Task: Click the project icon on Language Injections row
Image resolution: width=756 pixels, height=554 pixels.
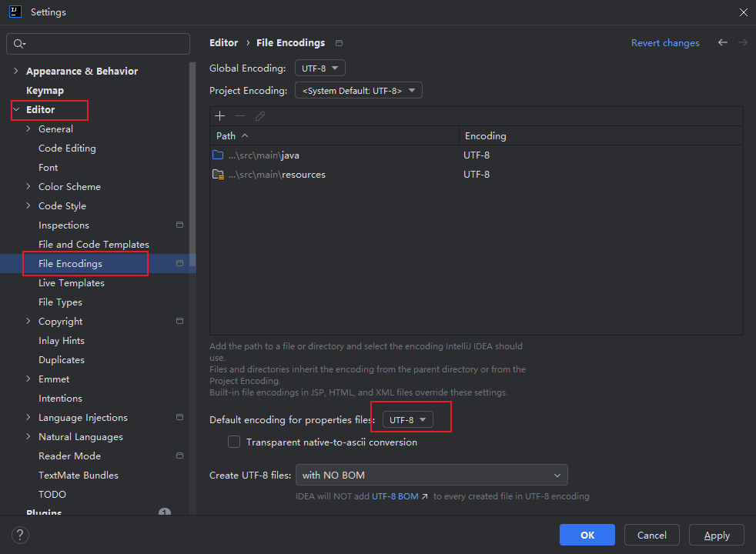Action: coord(180,417)
